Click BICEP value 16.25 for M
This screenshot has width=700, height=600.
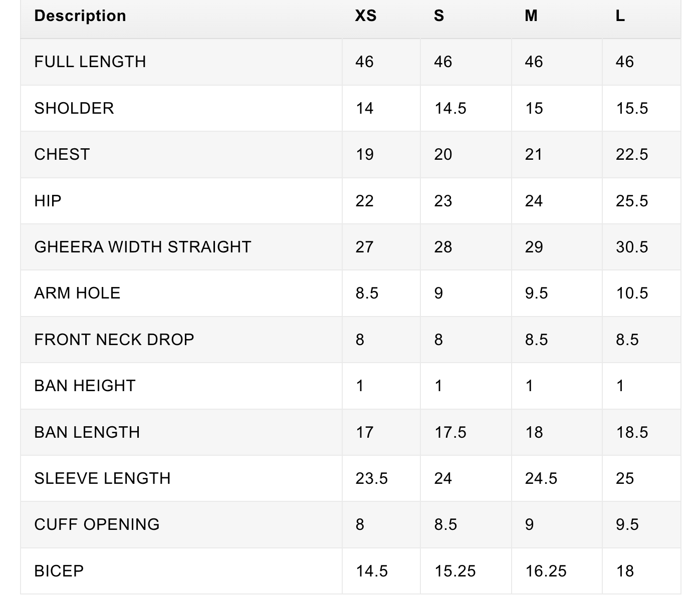pyautogui.click(x=546, y=571)
